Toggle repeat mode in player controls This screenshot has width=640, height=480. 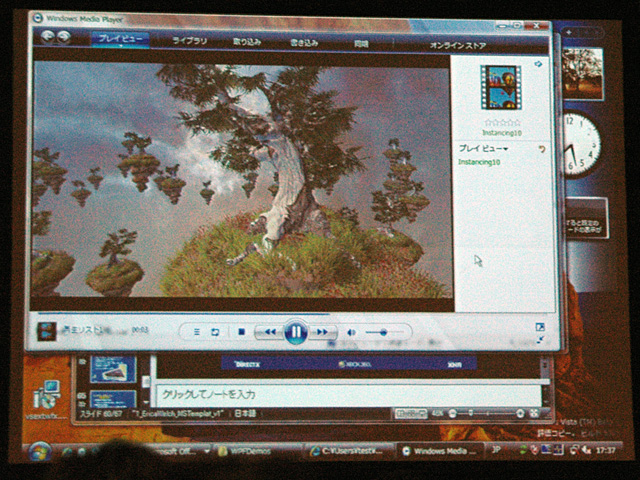[215, 332]
